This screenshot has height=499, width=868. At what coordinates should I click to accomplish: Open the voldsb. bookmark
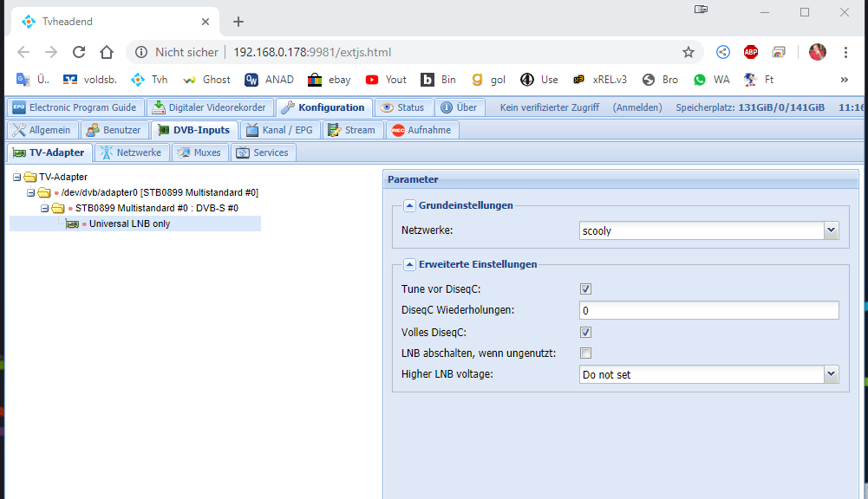pyautogui.click(x=89, y=80)
